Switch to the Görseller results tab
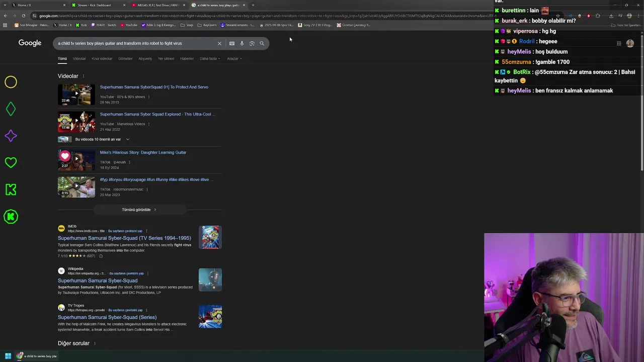Screen dimensions: 644x362 [x=125, y=59]
